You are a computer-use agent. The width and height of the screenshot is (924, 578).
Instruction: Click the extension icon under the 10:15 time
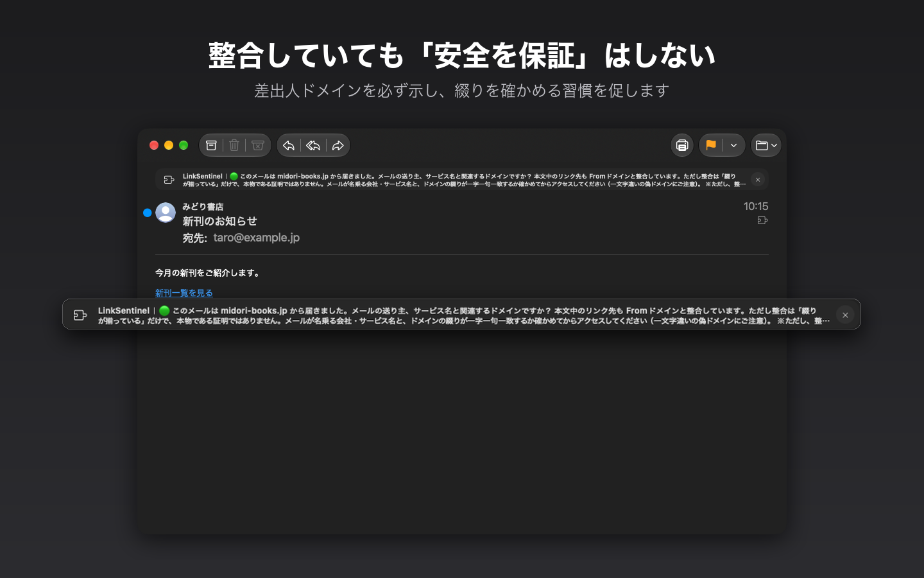coord(762,220)
